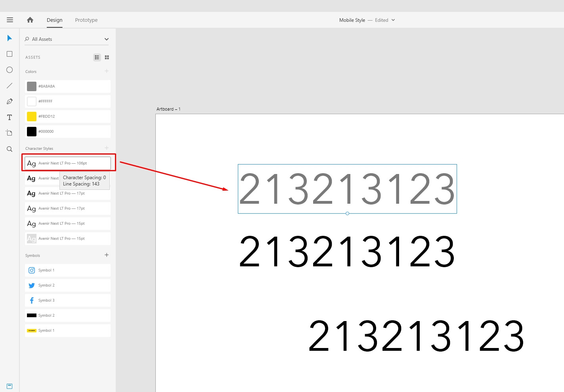
Task: Open Mobile Style document title dropdown
Action: [393, 20]
